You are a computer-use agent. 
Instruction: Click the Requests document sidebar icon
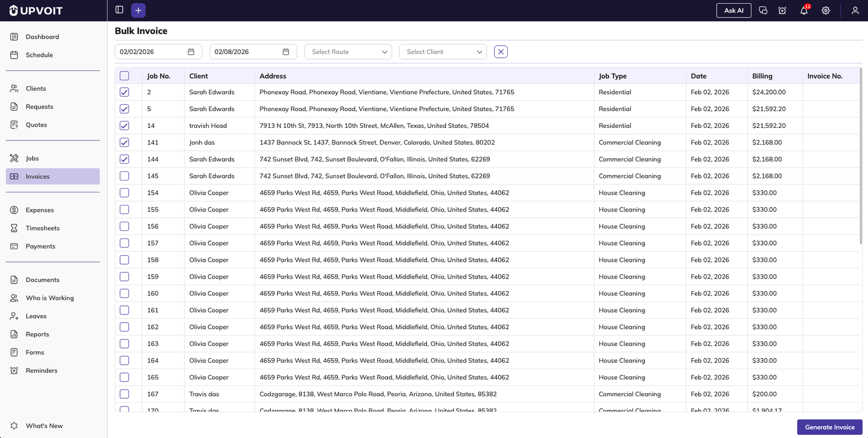tap(14, 107)
